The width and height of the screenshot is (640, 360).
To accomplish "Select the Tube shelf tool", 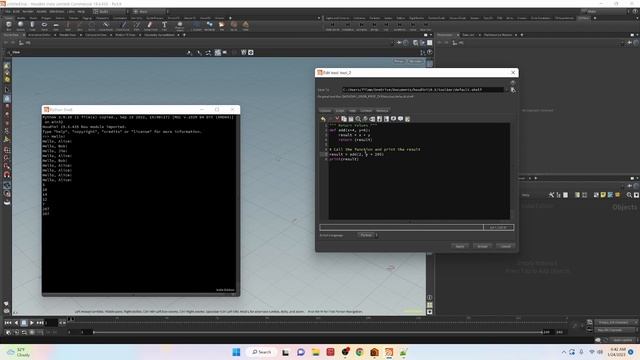I will (32, 26).
